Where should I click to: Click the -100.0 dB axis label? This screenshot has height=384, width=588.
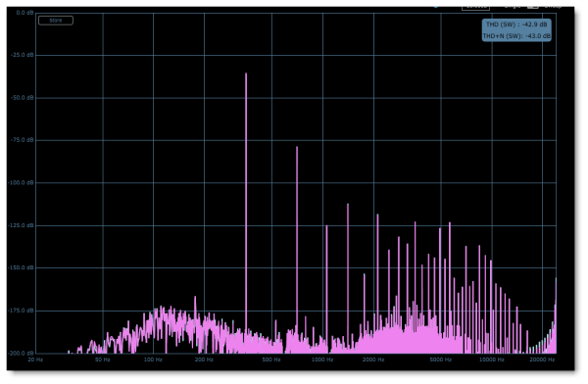point(21,183)
